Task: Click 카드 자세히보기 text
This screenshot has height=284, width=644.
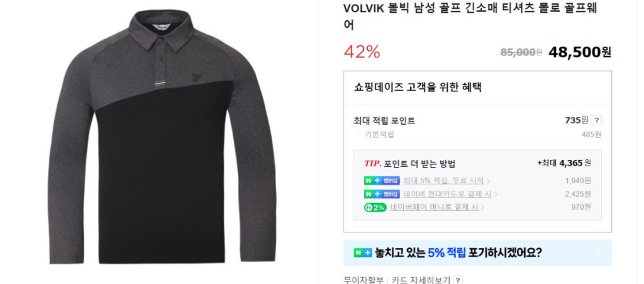Action: pos(421,280)
